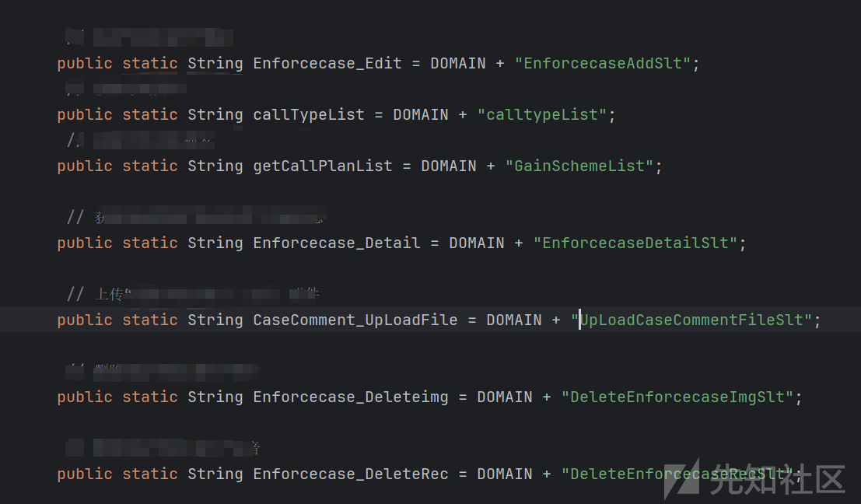Click the public keyword on Enforcecase_Detail line

85,243
